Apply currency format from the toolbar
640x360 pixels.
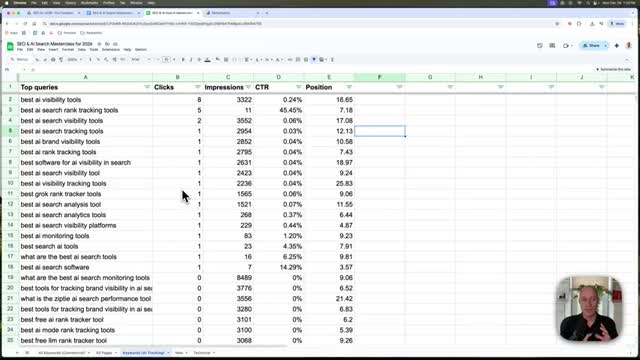point(90,60)
